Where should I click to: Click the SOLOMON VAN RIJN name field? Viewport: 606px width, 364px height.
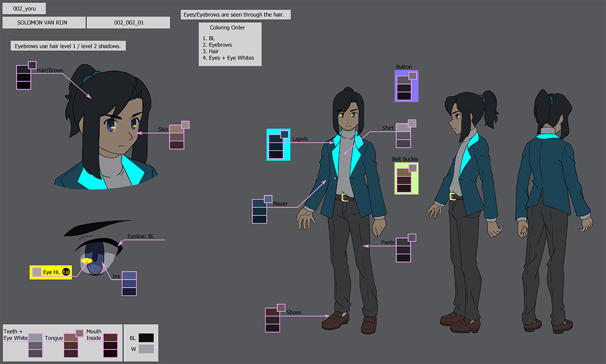click(x=44, y=23)
